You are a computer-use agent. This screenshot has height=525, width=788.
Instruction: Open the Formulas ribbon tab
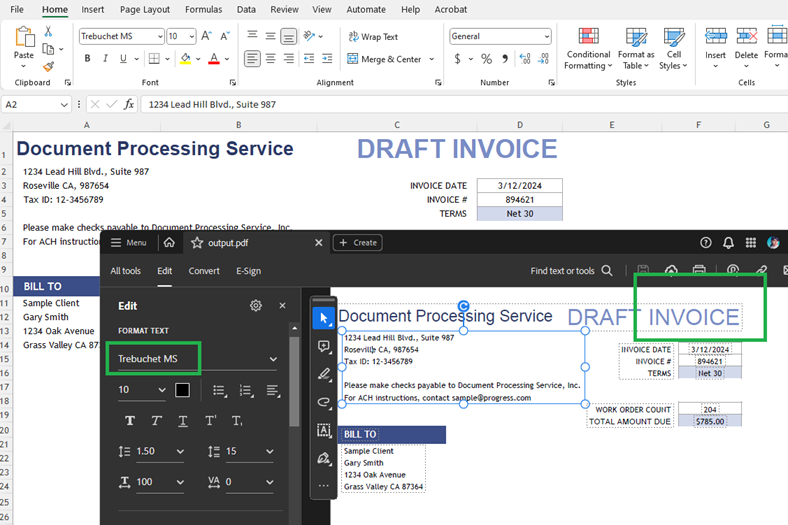203,9
